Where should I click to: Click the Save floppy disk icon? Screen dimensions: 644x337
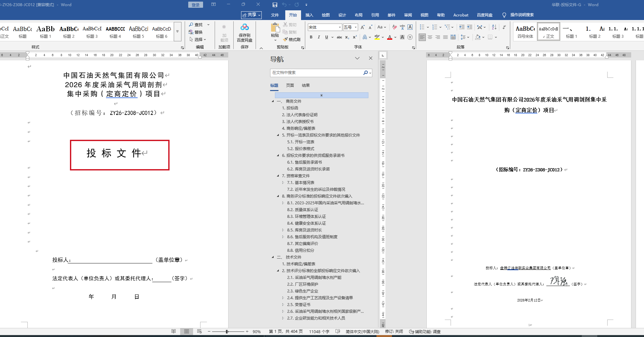click(275, 5)
